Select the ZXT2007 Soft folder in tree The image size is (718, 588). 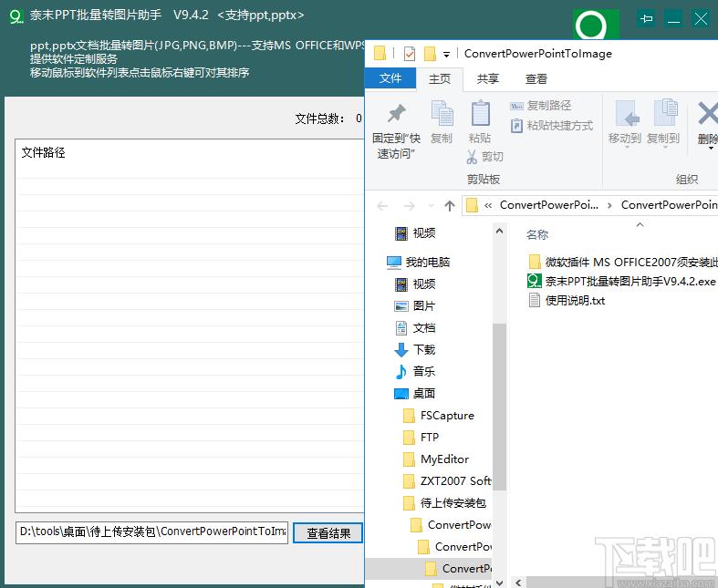(x=447, y=481)
